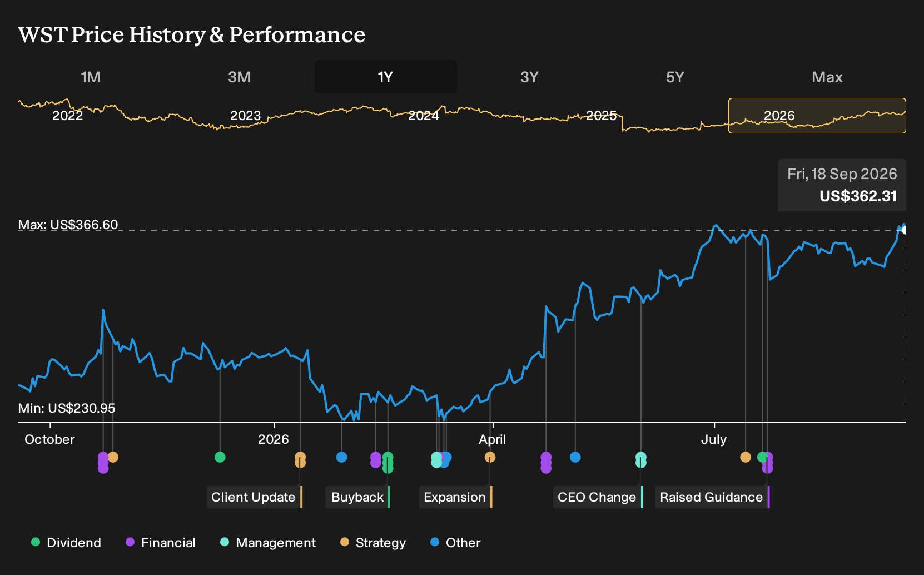Toggle the Strategy legend filter
The image size is (924, 575).
373,542
